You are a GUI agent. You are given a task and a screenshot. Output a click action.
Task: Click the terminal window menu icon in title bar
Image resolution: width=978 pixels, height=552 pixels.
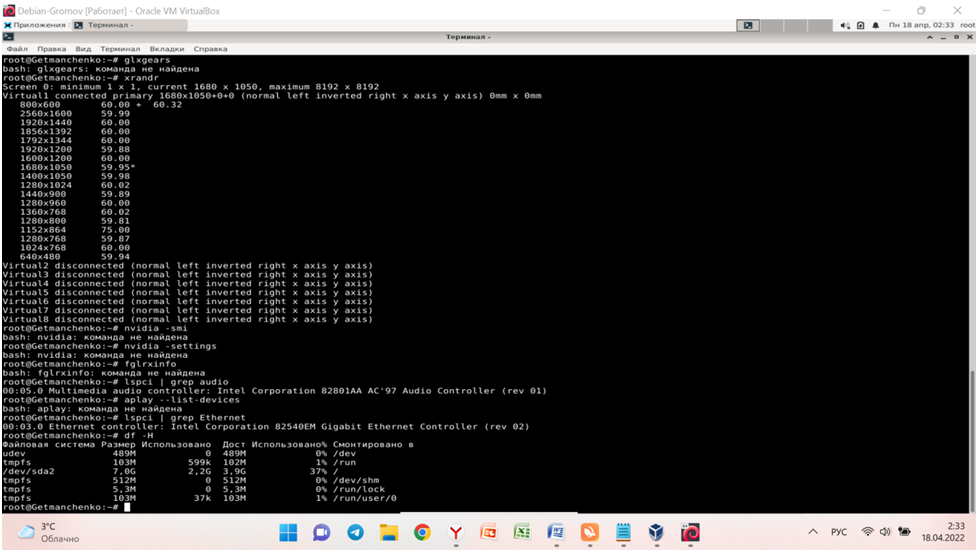(8, 37)
